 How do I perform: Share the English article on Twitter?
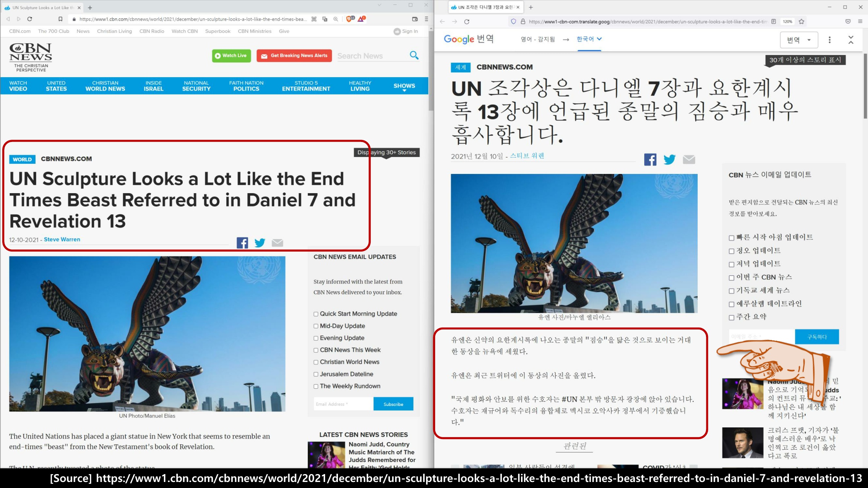coord(260,243)
